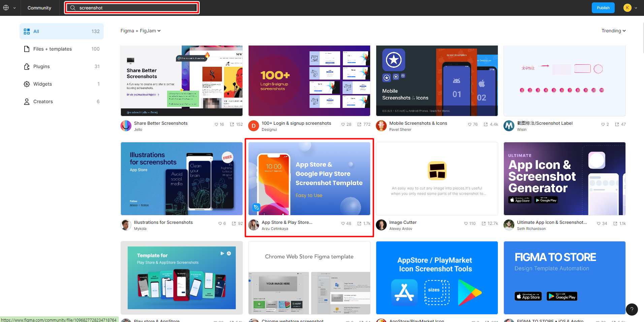This screenshot has height=322, width=644.
Task: Open Screenshot Label thumbnail
Action: tap(565, 81)
